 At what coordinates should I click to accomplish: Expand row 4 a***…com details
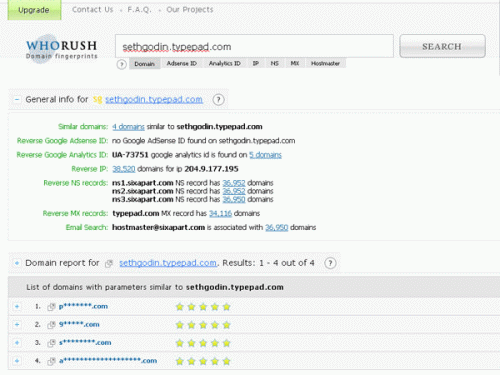pos(17,360)
